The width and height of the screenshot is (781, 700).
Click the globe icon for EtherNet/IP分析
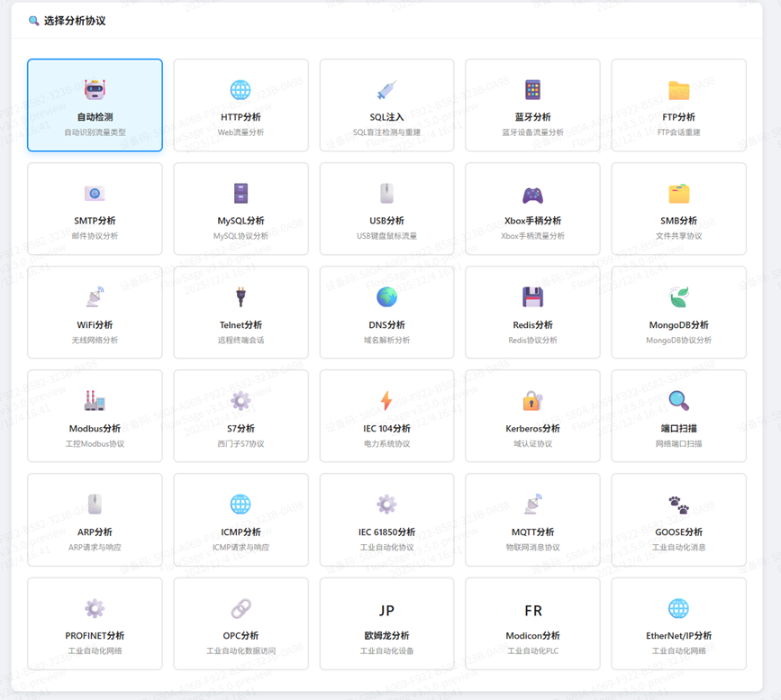pyautogui.click(x=679, y=608)
